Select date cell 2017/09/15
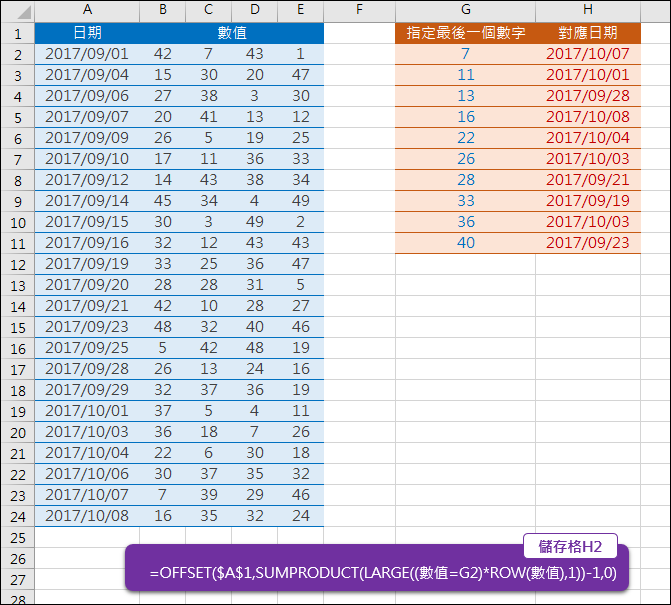Image resolution: width=671 pixels, height=605 pixels. pos(87,222)
